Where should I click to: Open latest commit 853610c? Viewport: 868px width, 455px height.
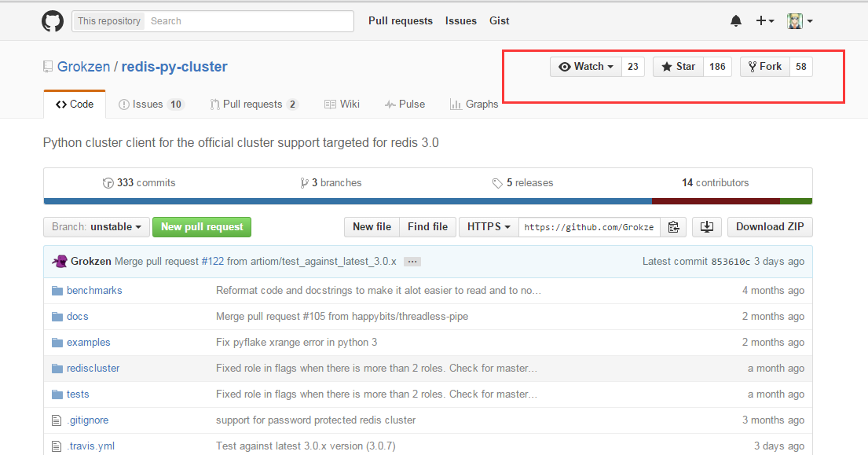(x=731, y=262)
